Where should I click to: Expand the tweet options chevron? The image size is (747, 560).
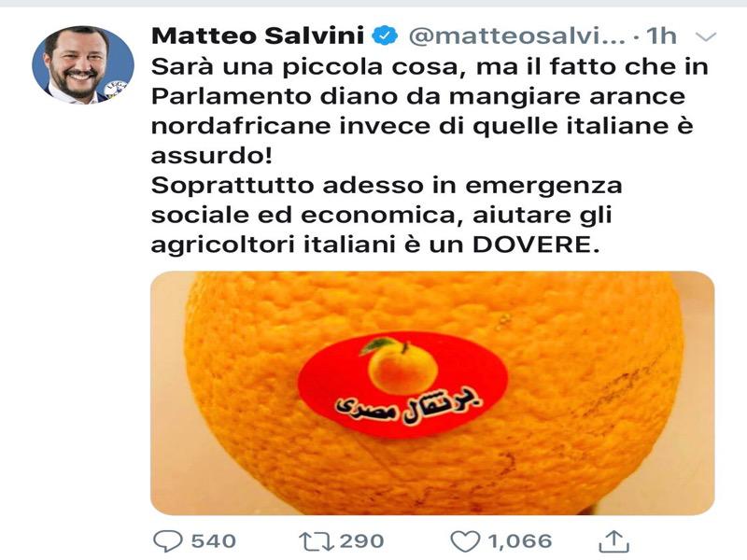click(x=706, y=36)
